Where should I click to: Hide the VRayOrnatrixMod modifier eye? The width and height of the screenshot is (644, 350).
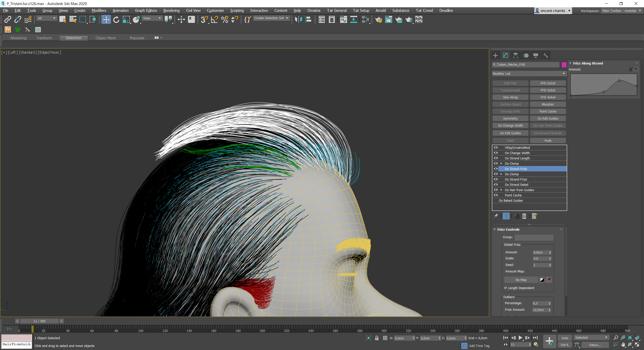496,148
